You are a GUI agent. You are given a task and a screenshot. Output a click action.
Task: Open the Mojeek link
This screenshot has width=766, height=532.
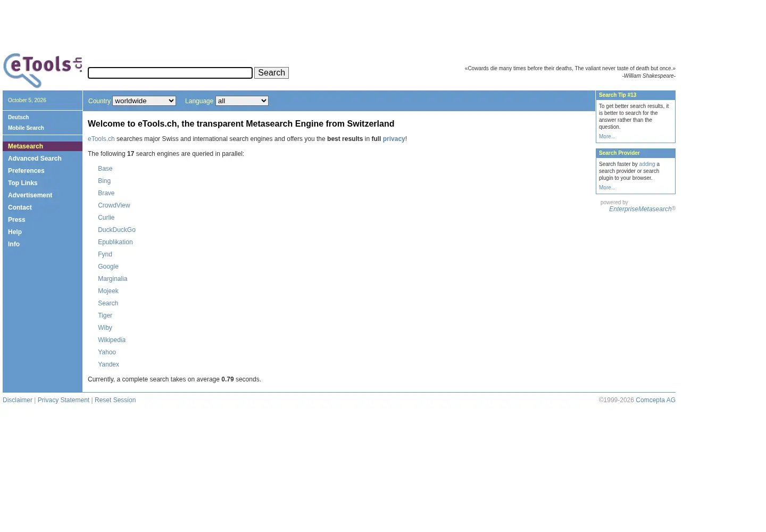pyautogui.click(x=108, y=291)
